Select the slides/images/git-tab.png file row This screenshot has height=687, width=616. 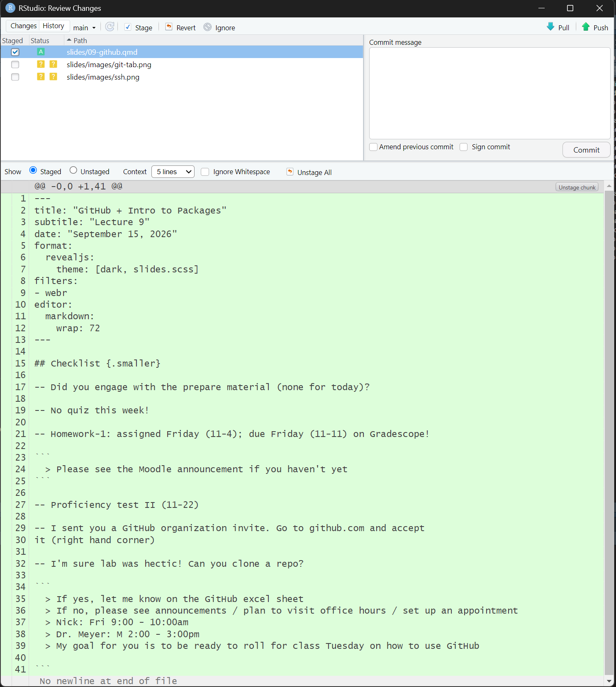[182, 64]
